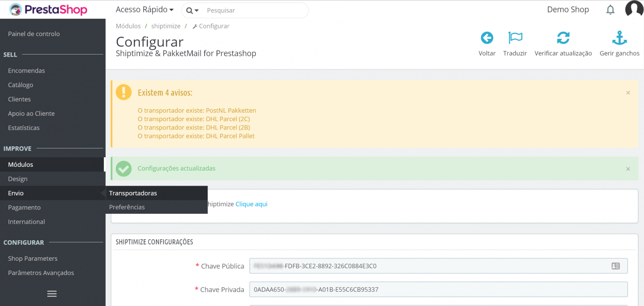644x306 pixels.
Task: Click the warning exclamation icon
Action: click(124, 92)
